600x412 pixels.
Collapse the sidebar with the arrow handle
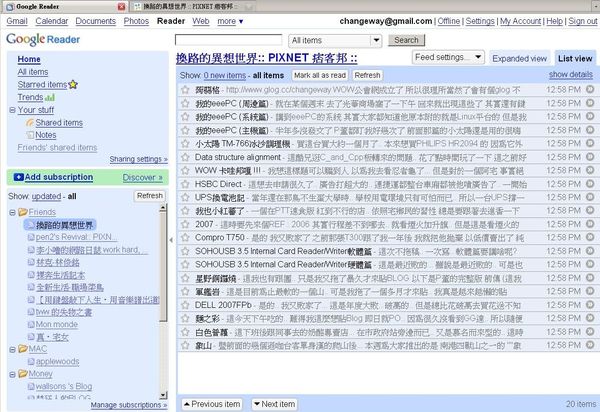(x=171, y=240)
